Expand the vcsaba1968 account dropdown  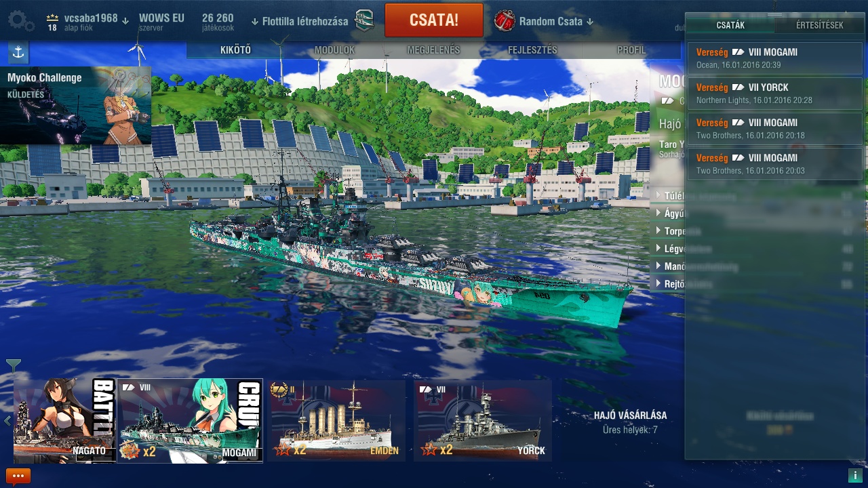pyautogui.click(x=125, y=20)
